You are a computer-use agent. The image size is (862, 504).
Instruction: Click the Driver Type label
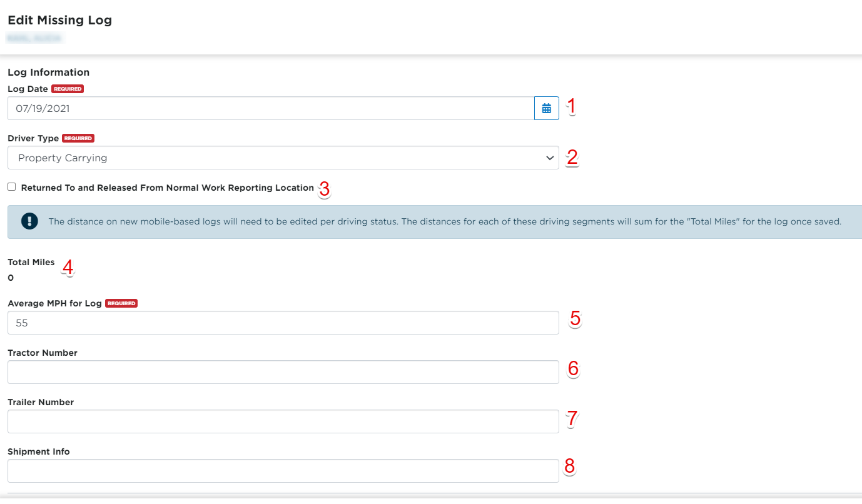point(33,138)
